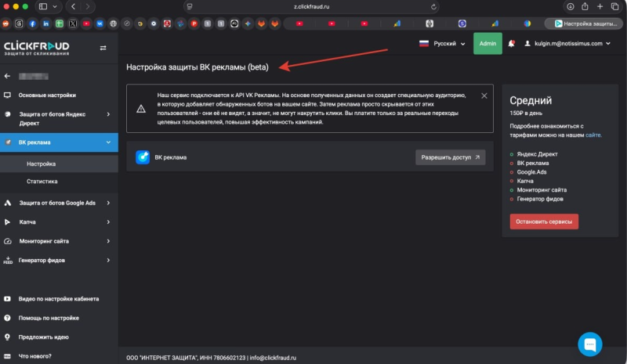Click the Google Ads tab next to YouTube tabs
627x364 pixels.
click(397, 23)
